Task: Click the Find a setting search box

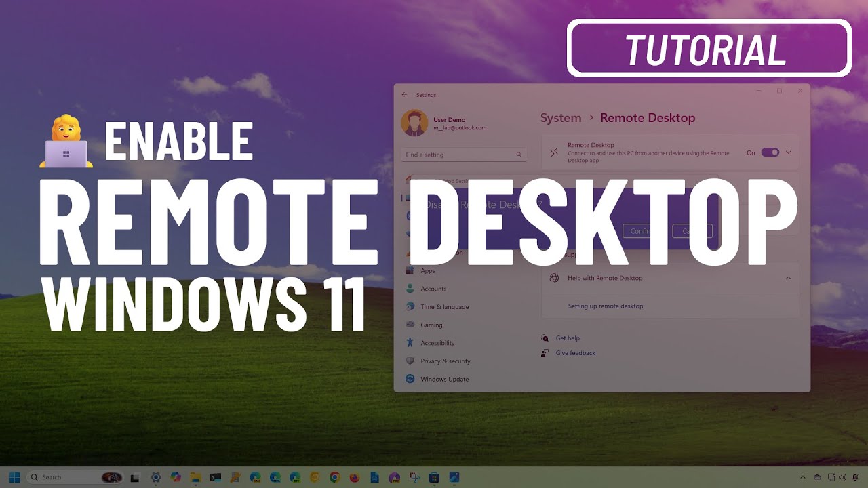Action: (464, 155)
